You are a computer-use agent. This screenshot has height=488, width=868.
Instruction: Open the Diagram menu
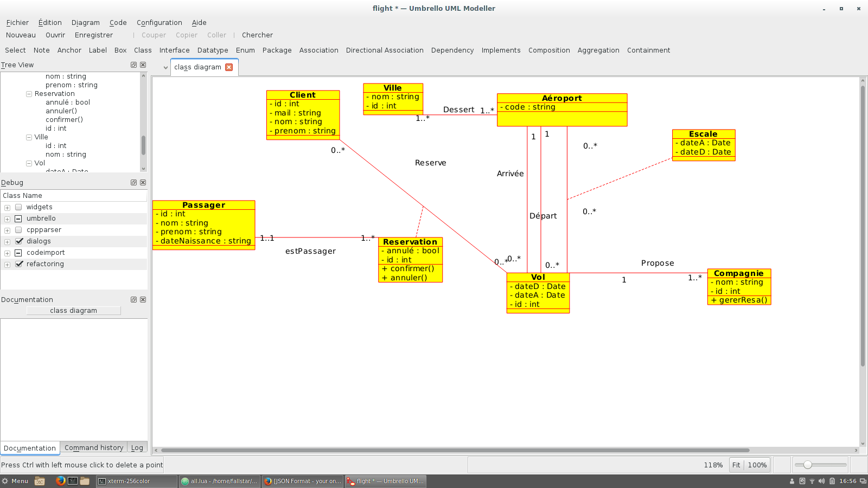[86, 23]
